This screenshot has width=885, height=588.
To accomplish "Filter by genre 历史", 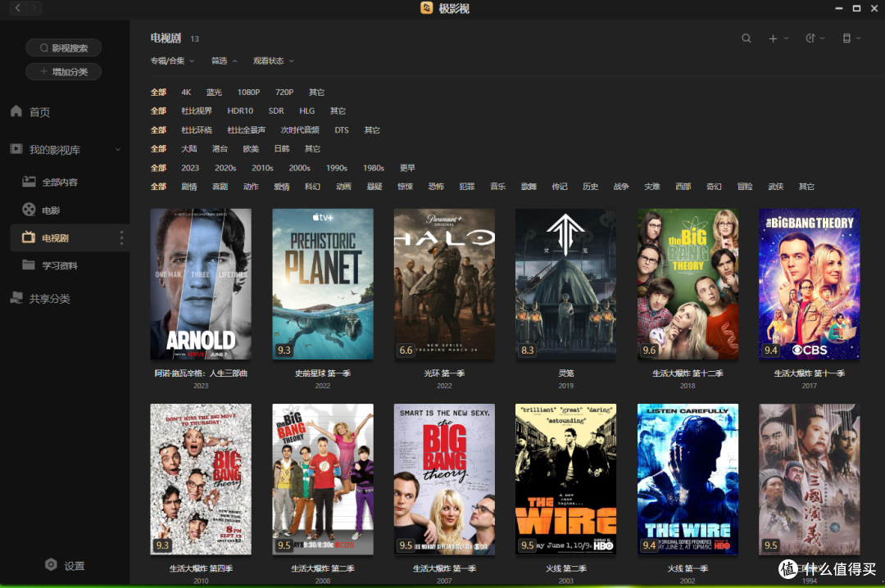I will [x=590, y=186].
